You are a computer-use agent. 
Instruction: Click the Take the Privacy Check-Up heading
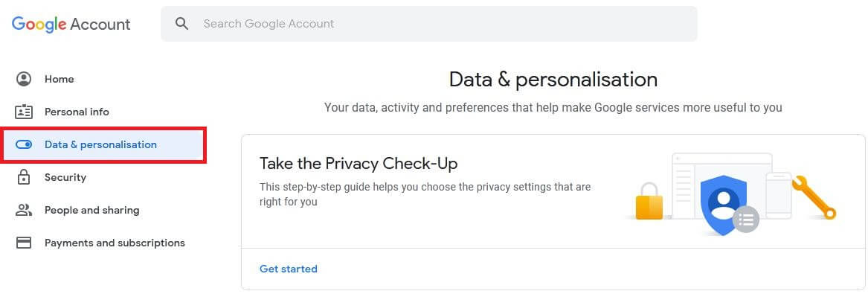click(x=359, y=163)
